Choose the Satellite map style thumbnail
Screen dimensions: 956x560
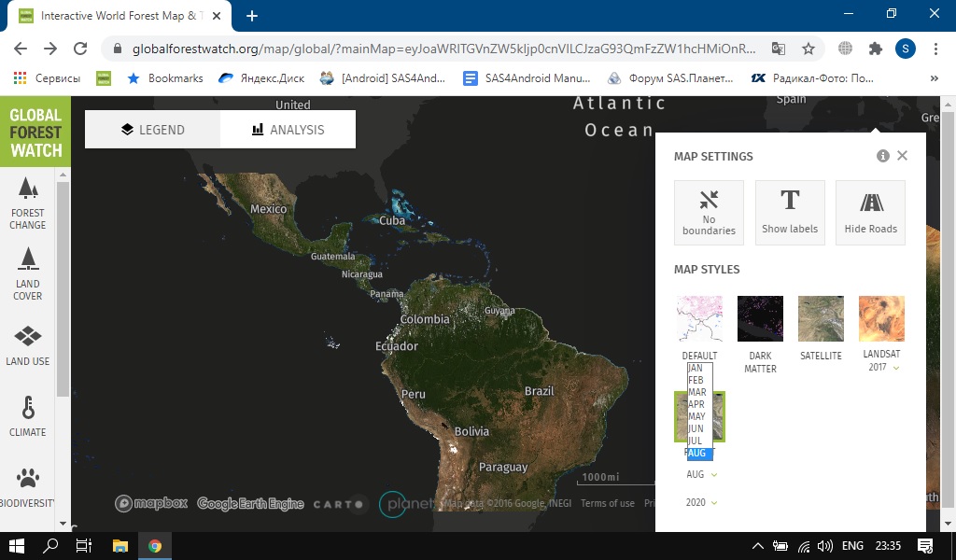pyautogui.click(x=821, y=319)
